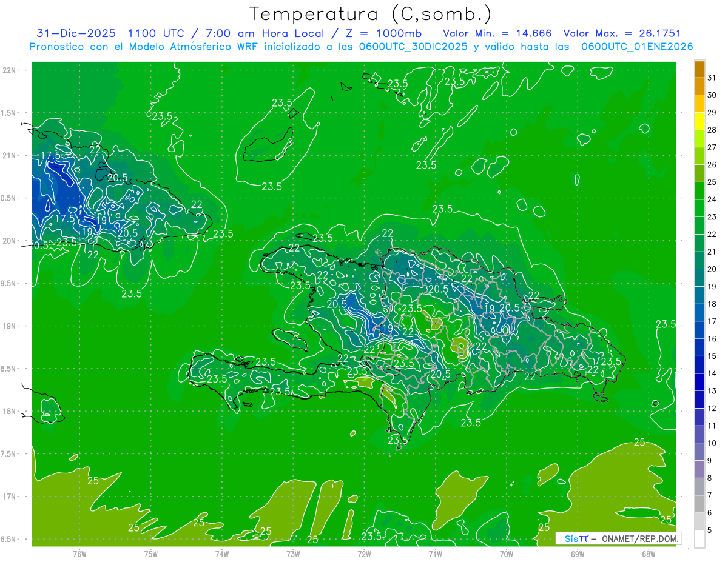
Task: Click the "21N" latitude axis label
Action: click(x=9, y=155)
